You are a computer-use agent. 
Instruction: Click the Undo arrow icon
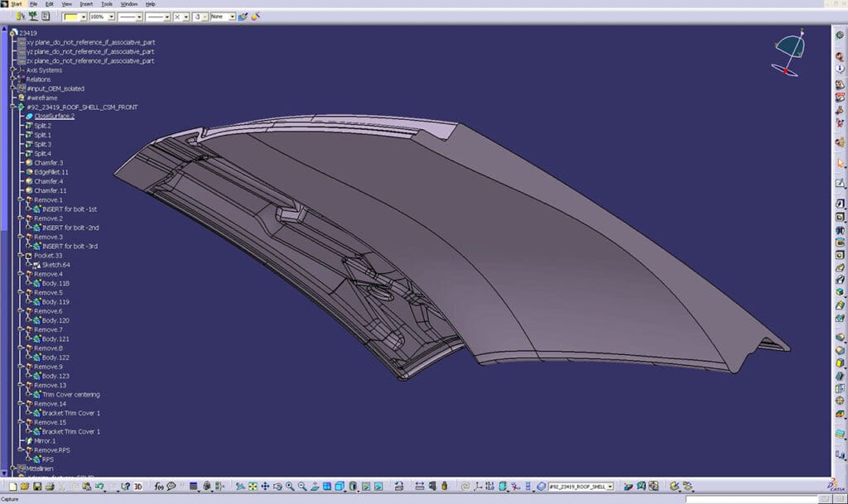[99, 487]
